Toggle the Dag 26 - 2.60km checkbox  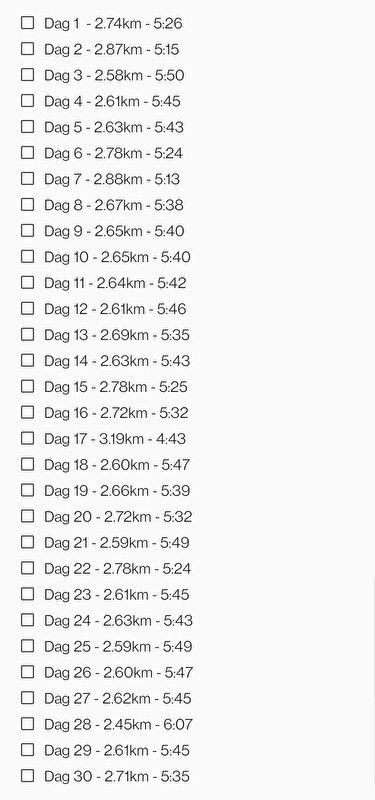click(x=28, y=672)
